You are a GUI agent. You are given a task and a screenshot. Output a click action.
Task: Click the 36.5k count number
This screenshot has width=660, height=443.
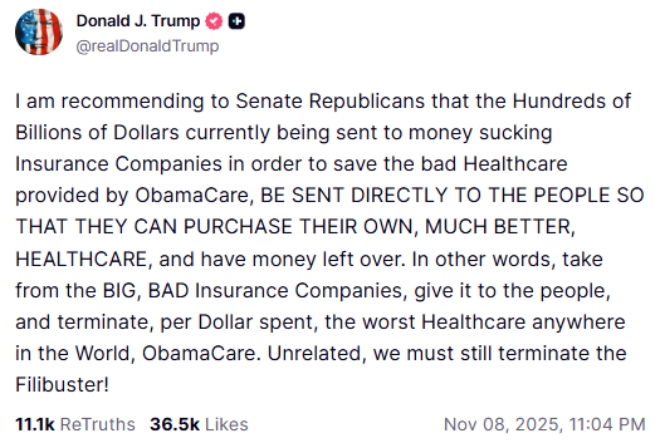(170, 423)
